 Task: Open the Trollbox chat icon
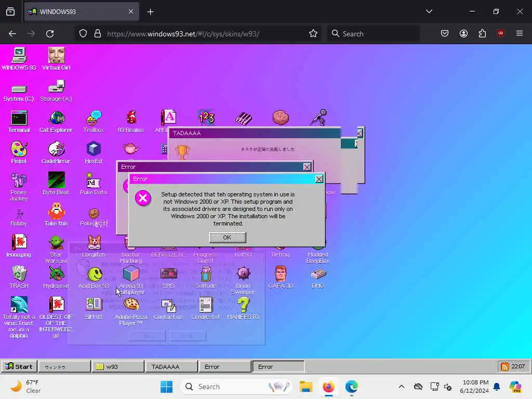[x=94, y=122]
